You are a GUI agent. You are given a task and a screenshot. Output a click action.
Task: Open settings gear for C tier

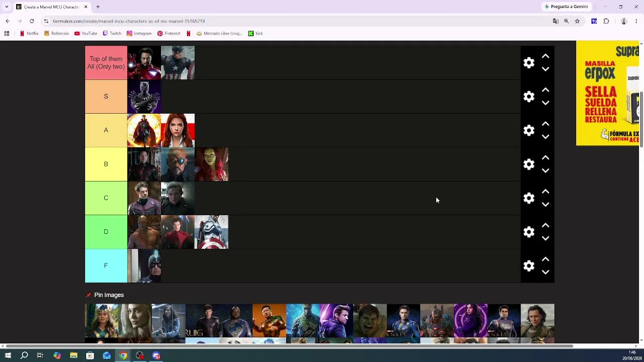(529, 198)
